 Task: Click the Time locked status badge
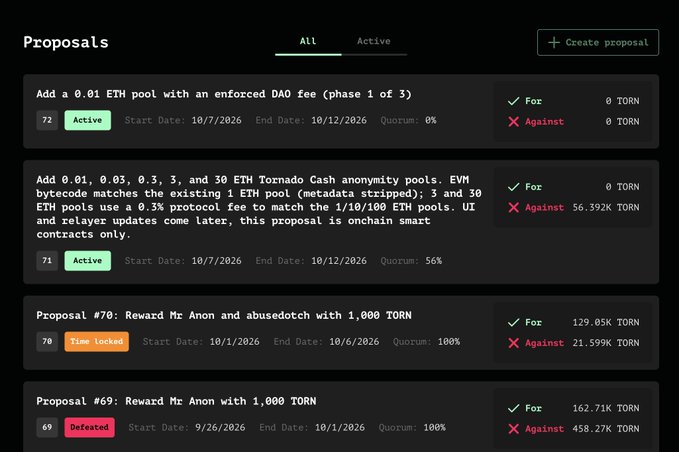(x=97, y=342)
